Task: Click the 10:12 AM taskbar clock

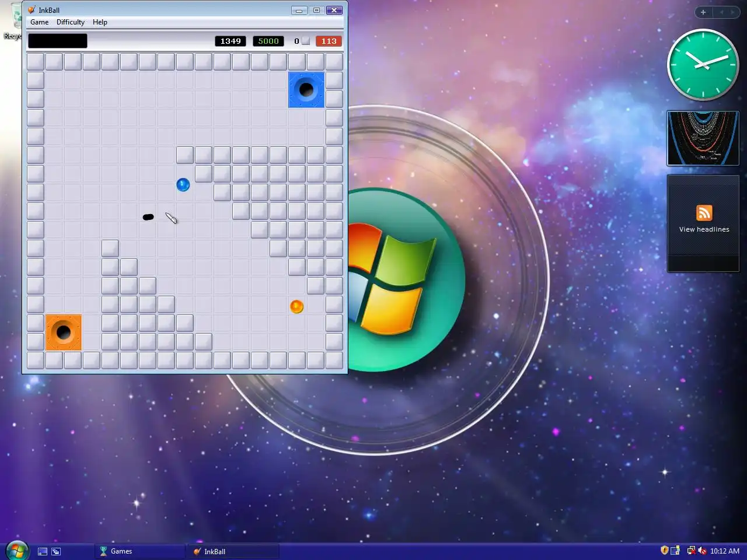Action: click(725, 551)
